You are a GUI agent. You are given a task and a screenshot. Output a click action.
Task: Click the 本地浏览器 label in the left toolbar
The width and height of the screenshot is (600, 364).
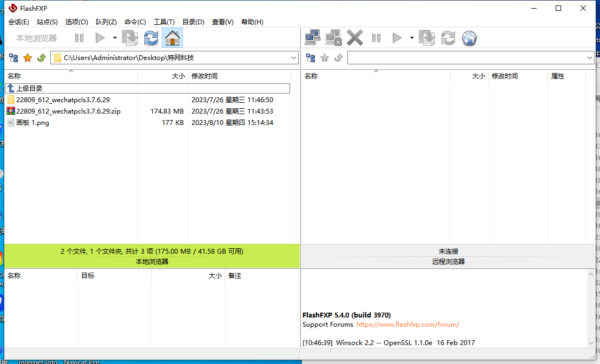(36, 38)
